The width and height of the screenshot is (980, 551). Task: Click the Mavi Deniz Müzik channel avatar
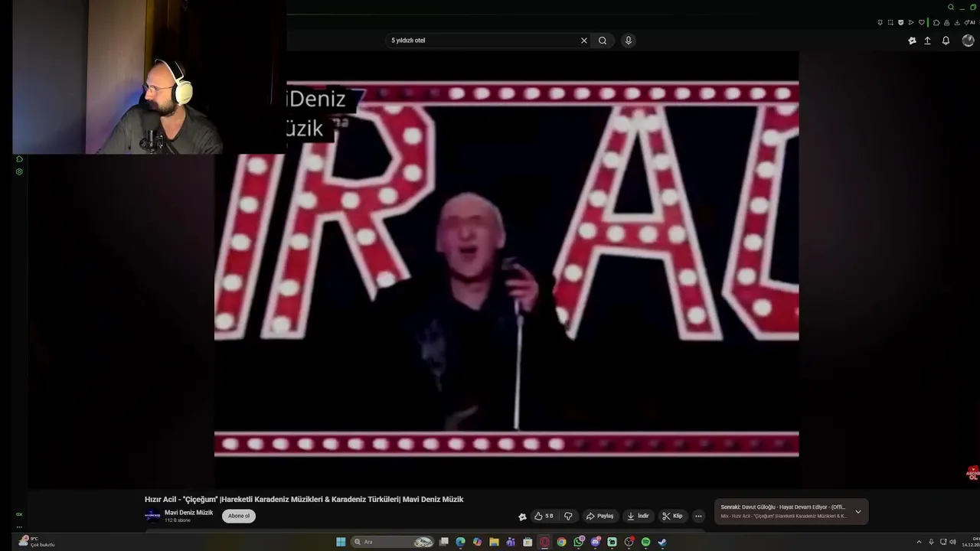coord(152,516)
